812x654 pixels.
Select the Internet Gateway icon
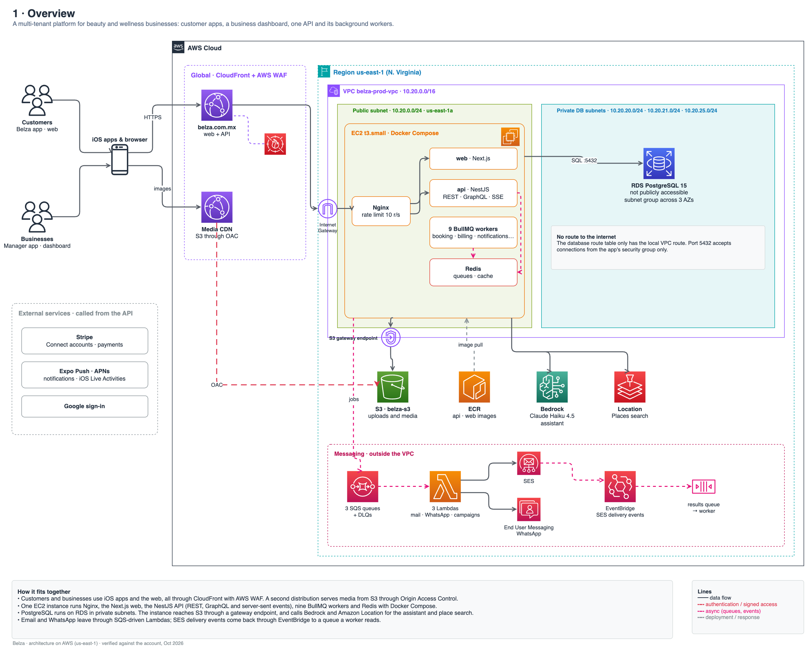[x=327, y=208]
